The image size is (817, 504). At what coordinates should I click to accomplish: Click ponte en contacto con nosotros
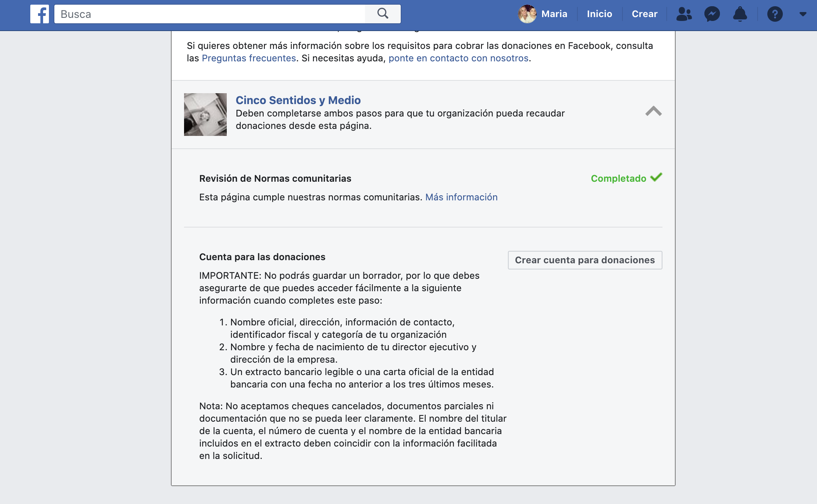tap(459, 58)
